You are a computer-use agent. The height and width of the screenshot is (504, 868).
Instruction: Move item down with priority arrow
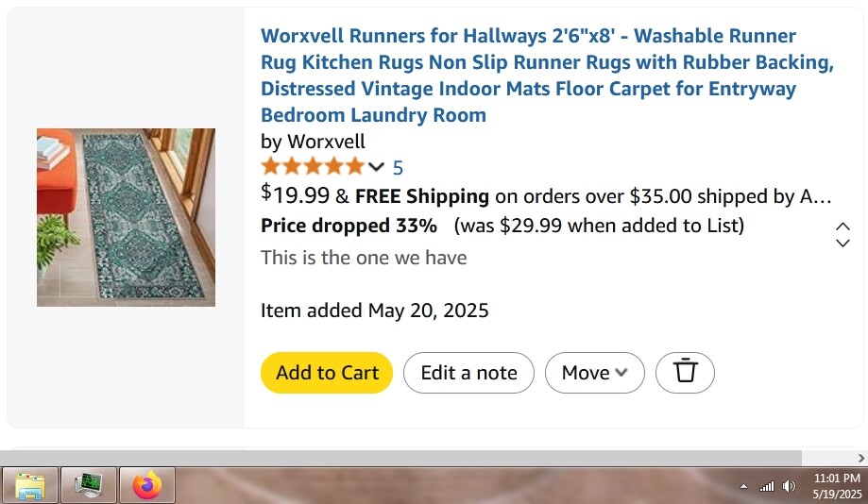click(x=842, y=243)
